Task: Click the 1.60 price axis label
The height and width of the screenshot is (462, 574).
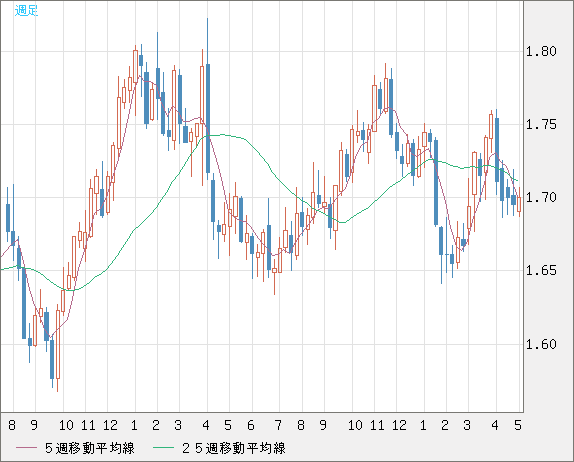Action: click(541, 344)
